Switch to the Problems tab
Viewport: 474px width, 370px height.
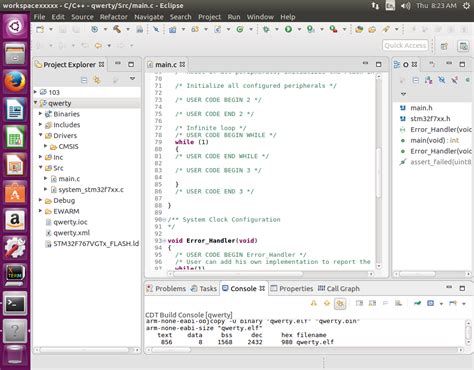click(x=166, y=289)
